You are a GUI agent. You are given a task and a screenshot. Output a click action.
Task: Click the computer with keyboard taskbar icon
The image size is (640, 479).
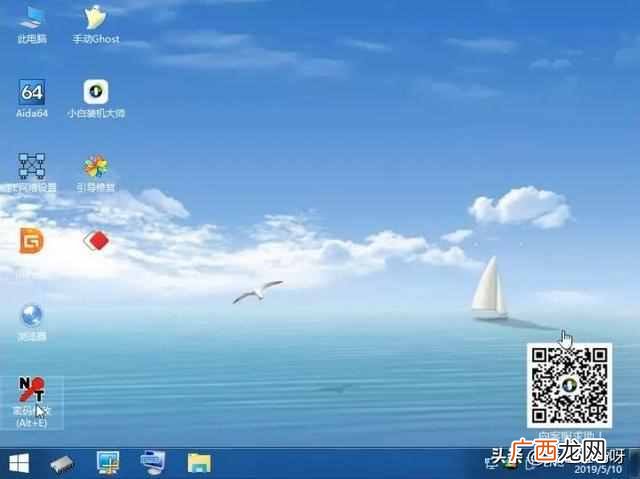153,463
